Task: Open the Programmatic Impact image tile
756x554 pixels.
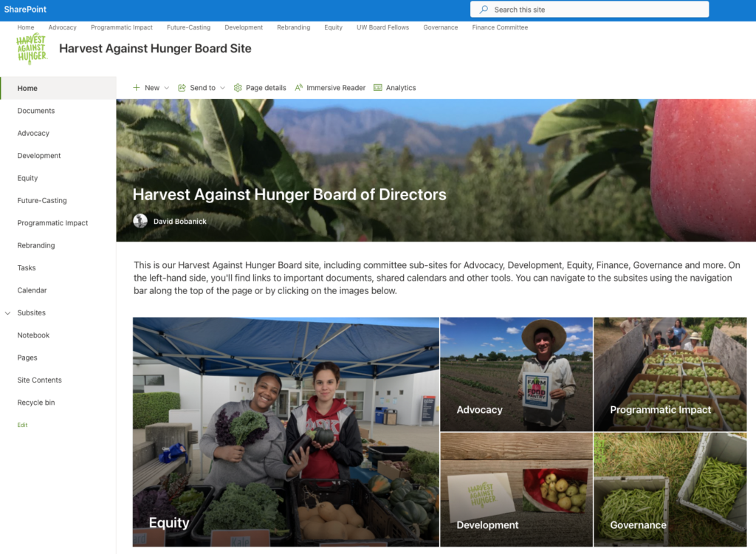Action: pos(670,374)
